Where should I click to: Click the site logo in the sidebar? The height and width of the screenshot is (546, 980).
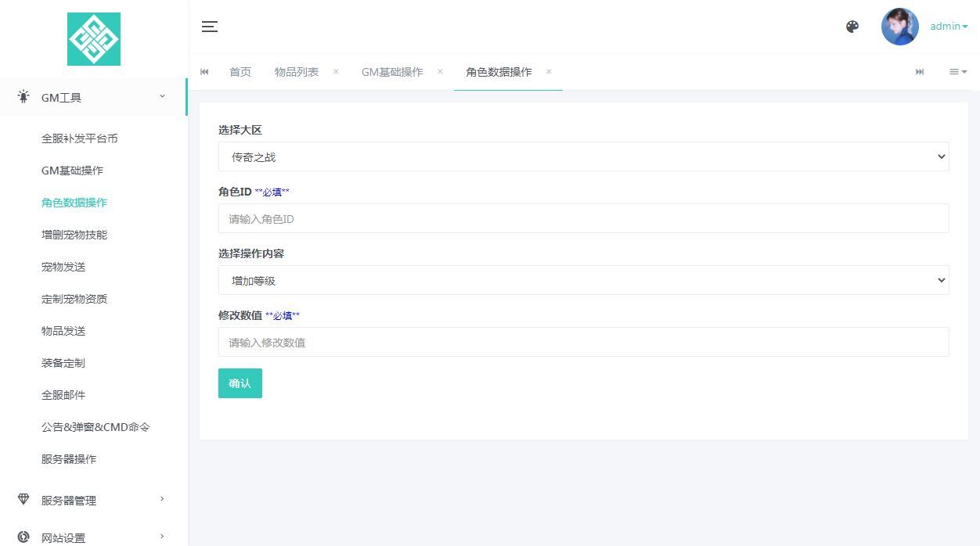tap(94, 38)
